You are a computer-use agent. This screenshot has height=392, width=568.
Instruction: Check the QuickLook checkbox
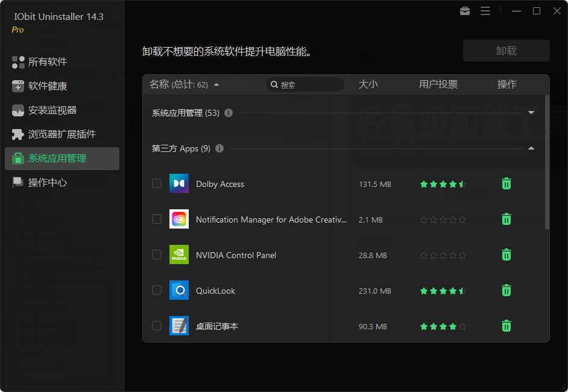coord(157,290)
